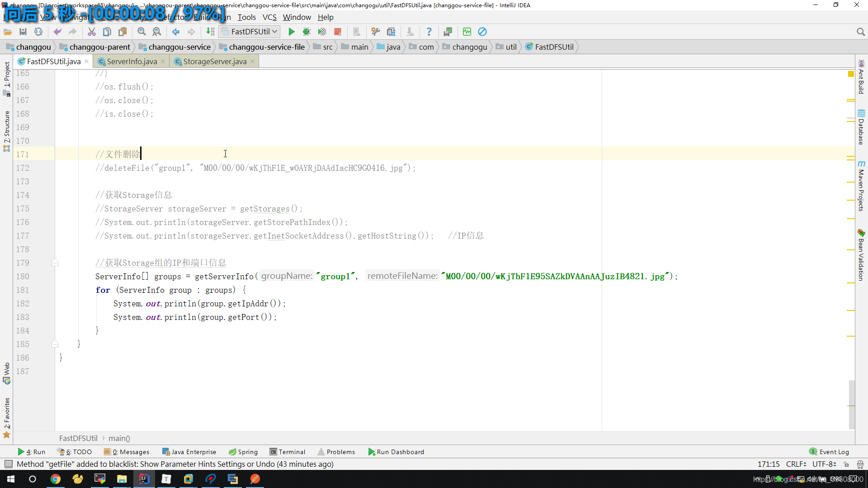868x488 pixels.
Task: Open the Problems tool window
Action: tap(336, 452)
